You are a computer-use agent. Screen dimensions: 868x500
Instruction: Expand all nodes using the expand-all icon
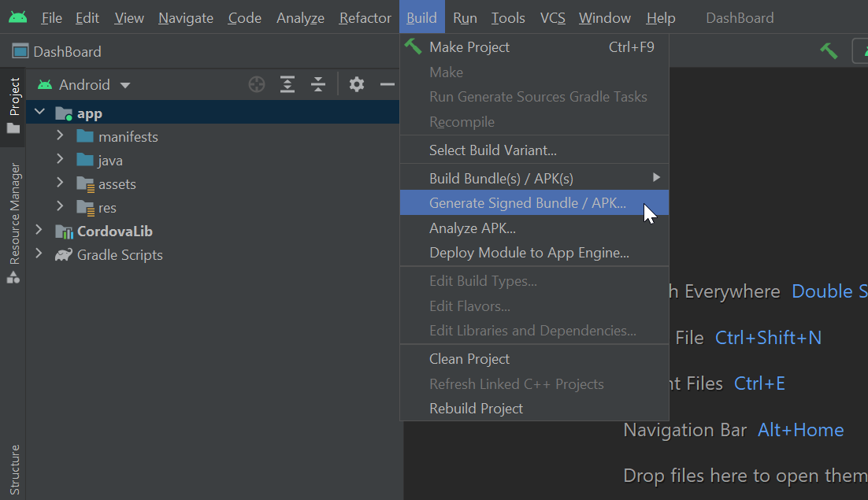287,84
